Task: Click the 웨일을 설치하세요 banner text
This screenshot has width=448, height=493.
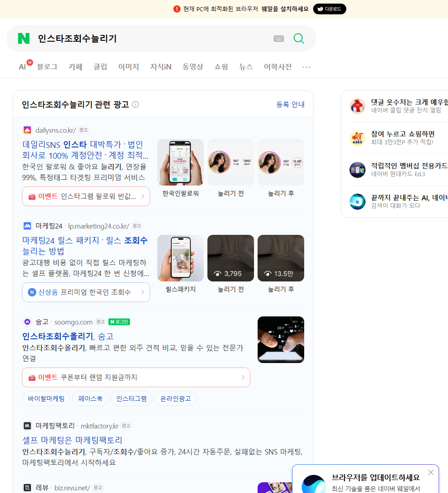Action: [285, 9]
